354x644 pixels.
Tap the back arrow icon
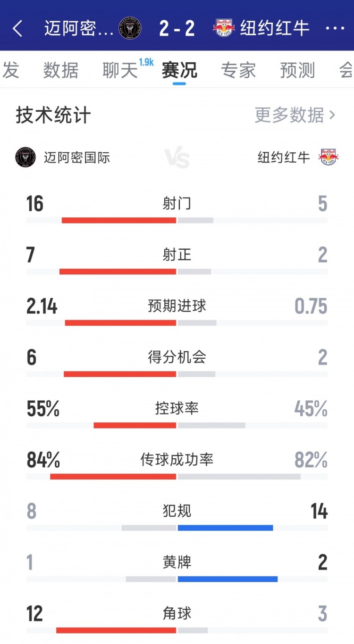(x=17, y=29)
